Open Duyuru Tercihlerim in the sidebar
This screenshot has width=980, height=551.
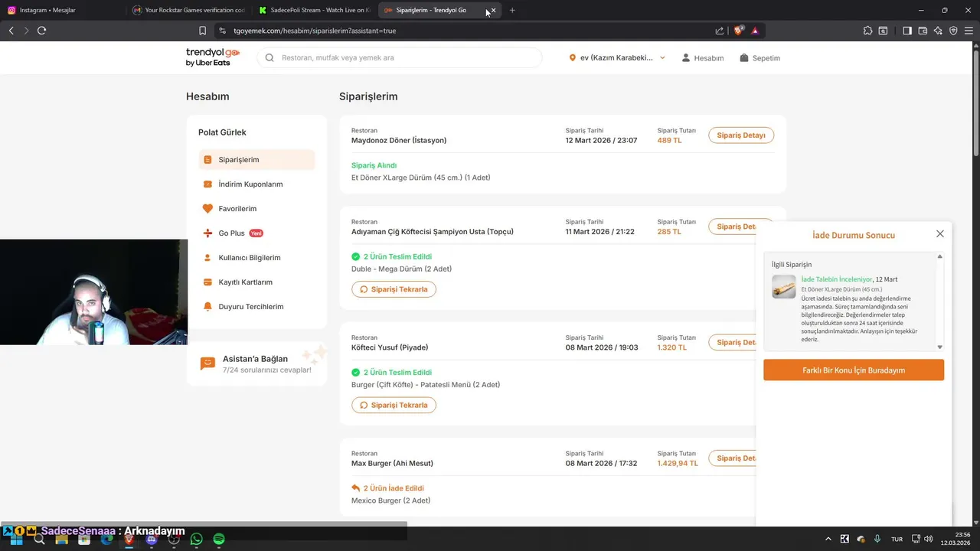256,307
